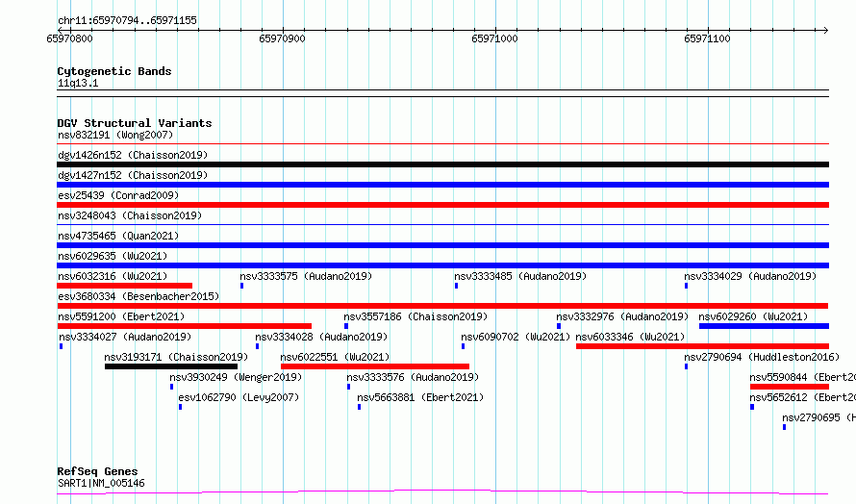The width and height of the screenshot is (856, 504).
Task: Click ruler tick label 65970800
Action: [x=70, y=38]
